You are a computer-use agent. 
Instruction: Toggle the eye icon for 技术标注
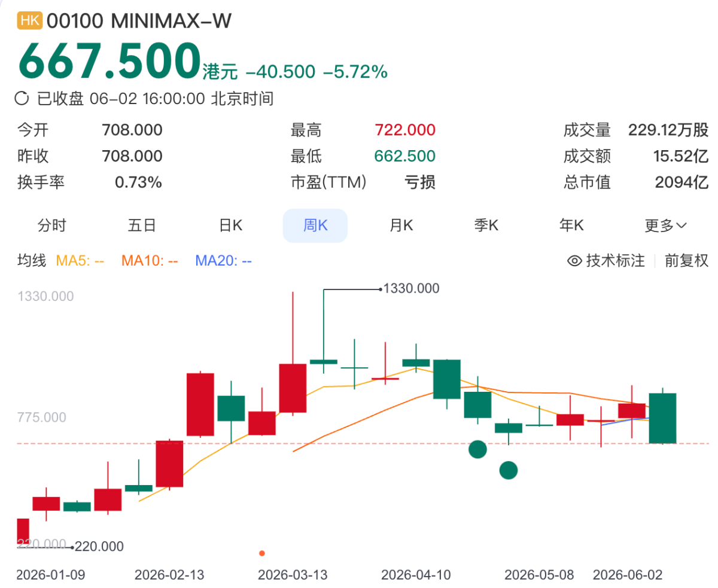click(574, 261)
